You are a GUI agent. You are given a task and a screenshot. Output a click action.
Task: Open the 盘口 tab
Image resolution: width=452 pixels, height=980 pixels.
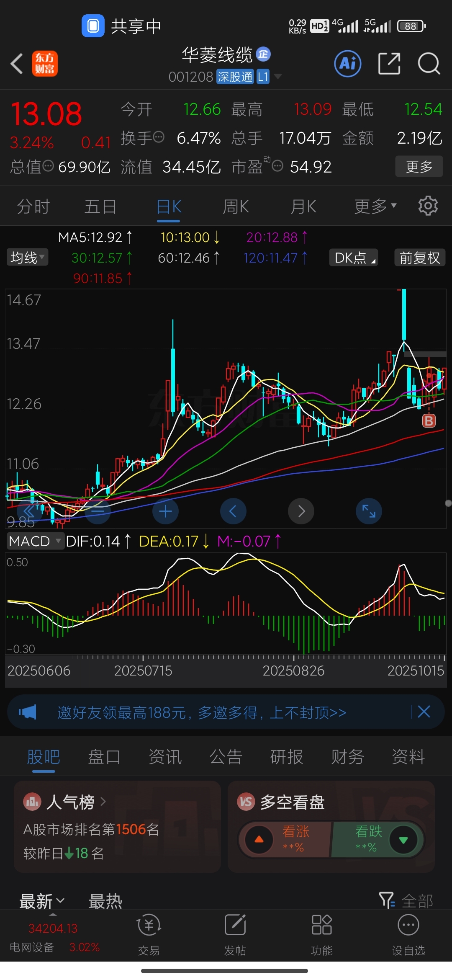coord(104,757)
